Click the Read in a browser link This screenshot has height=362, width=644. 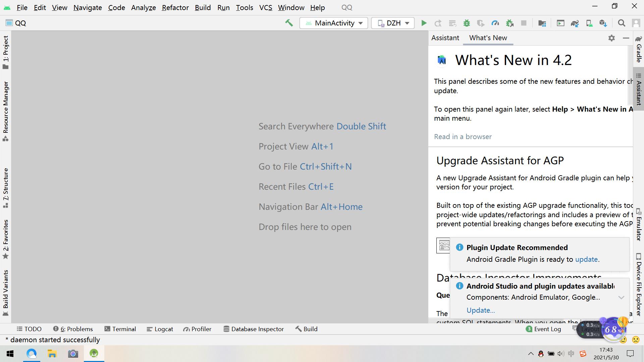(x=463, y=136)
